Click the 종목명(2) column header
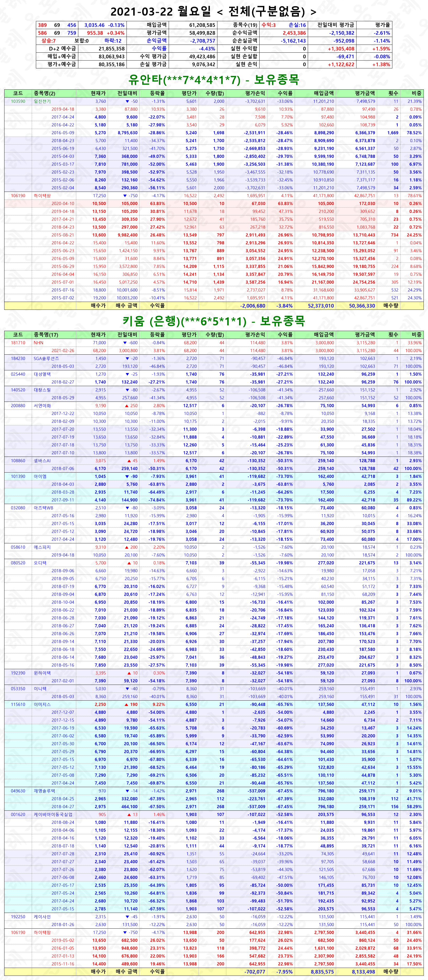 pos(45,93)
